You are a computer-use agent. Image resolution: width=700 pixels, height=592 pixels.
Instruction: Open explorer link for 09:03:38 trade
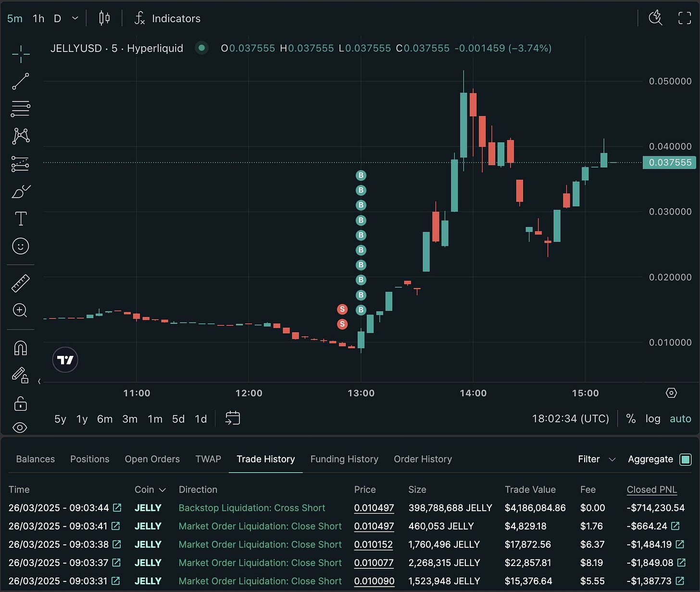(x=116, y=544)
